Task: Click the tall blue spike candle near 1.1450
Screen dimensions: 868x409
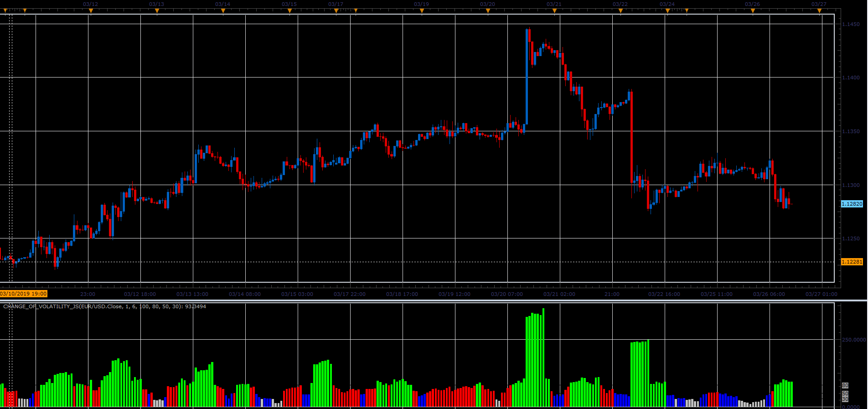Action: 527,77
